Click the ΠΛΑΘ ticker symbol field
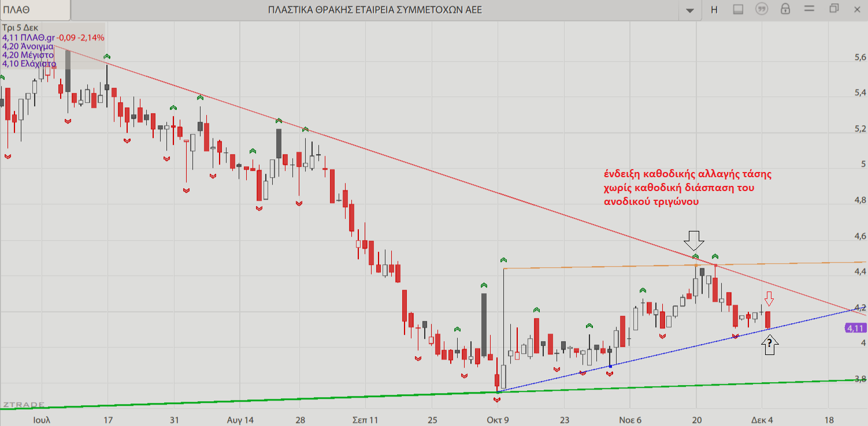The image size is (868, 426). pyautogui.click(x=35, y=10)
